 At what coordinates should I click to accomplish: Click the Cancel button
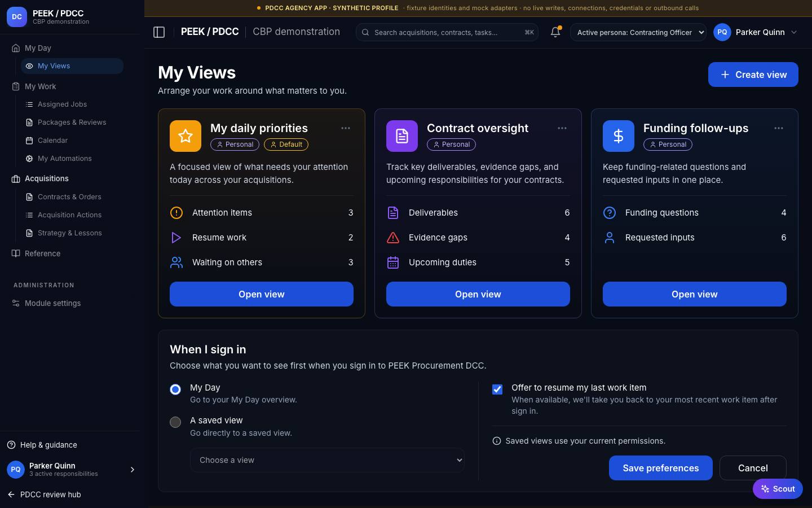753,468
